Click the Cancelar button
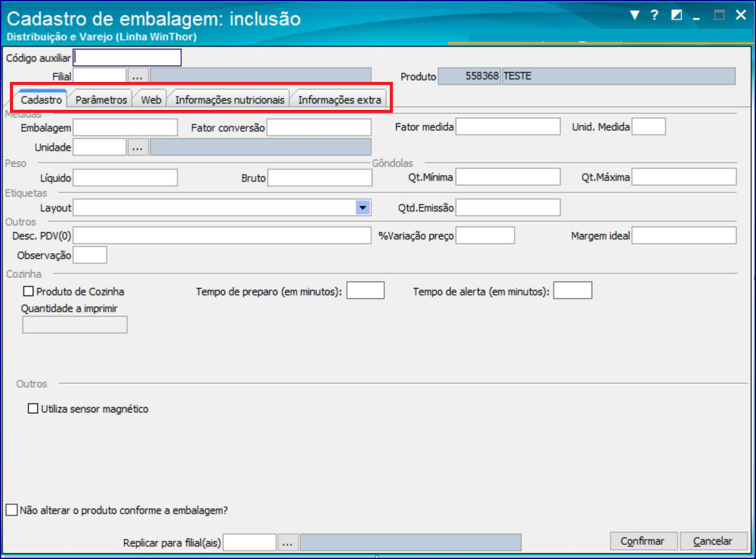This screenshot has height=559, width=756. 714,542
